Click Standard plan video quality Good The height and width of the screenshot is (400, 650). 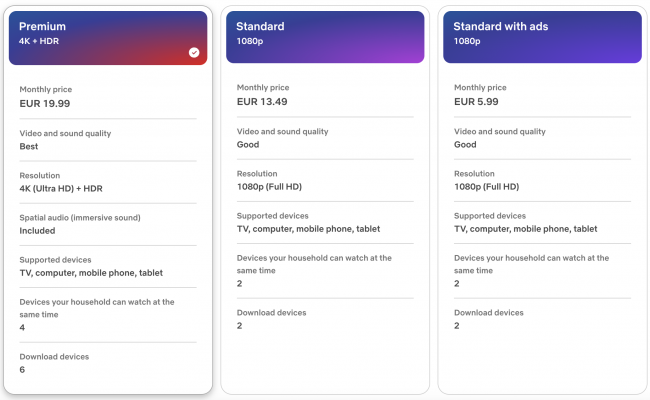coord(248,145)
